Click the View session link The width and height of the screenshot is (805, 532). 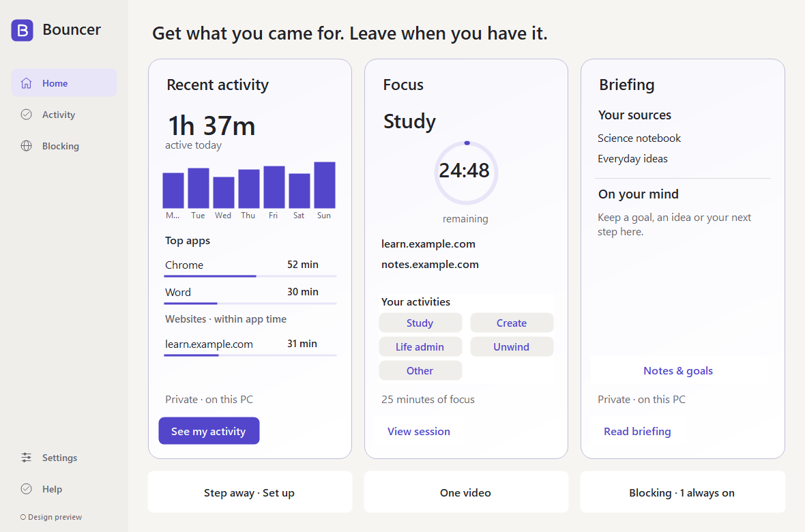[x=418, y=431]
